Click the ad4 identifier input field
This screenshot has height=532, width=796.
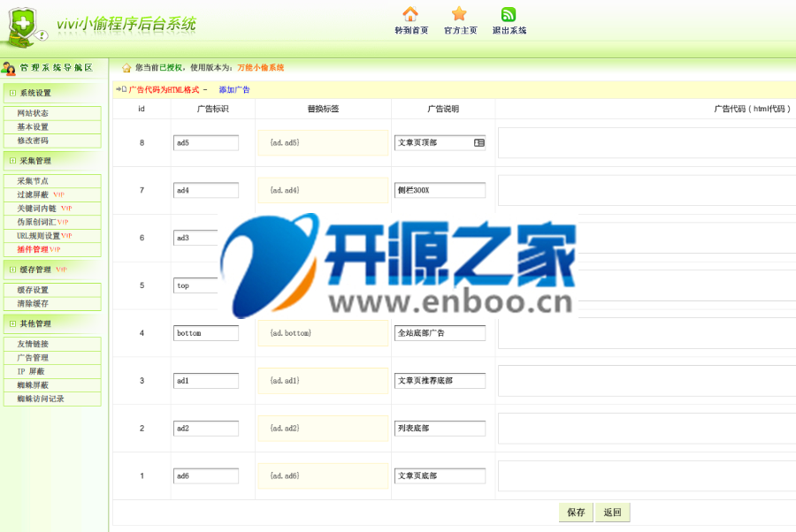click(x=205, y=190)
